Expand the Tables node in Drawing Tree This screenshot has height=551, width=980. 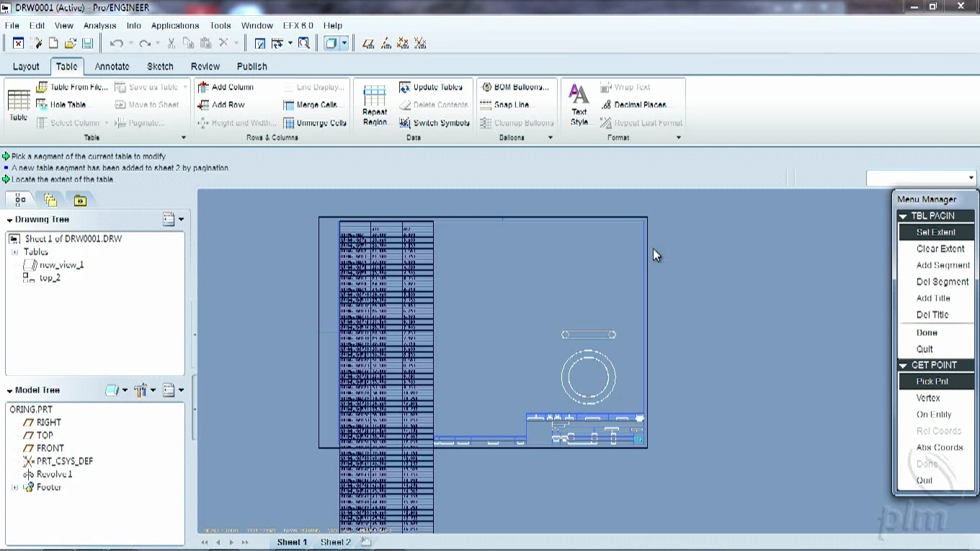pyautogui.click(x=14, y=252)
